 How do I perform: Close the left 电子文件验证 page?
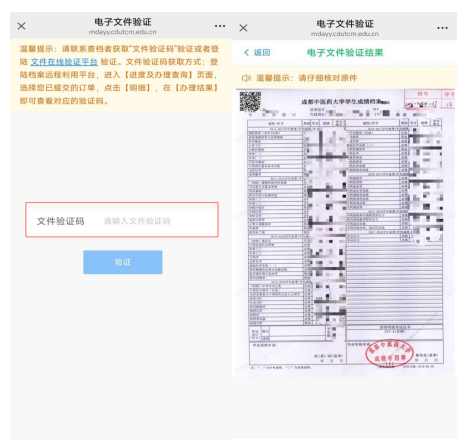click(21, 26)
